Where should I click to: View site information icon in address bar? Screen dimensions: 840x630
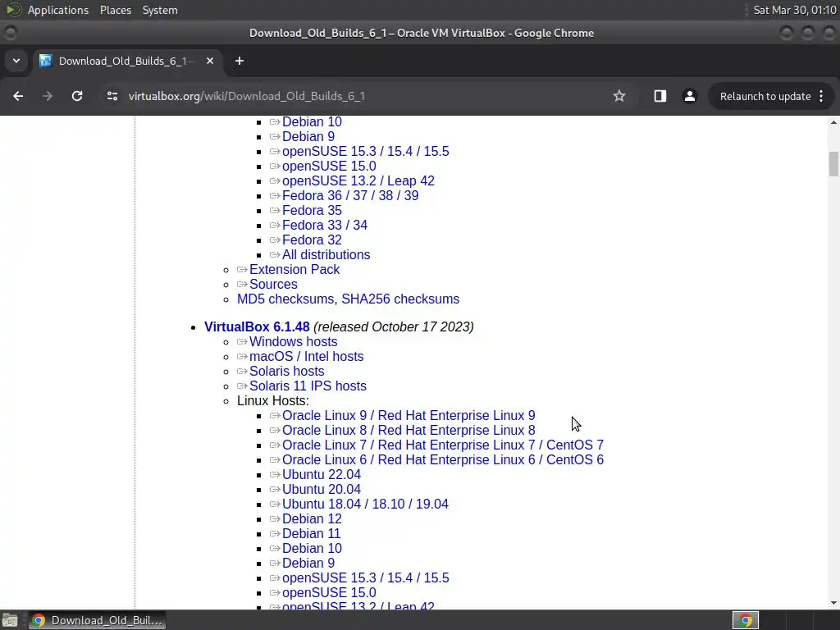point(112,96)
